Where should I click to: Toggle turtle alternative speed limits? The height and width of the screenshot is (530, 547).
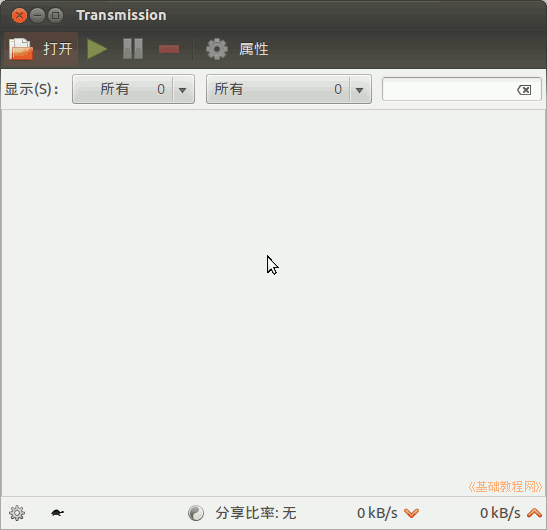58,513
